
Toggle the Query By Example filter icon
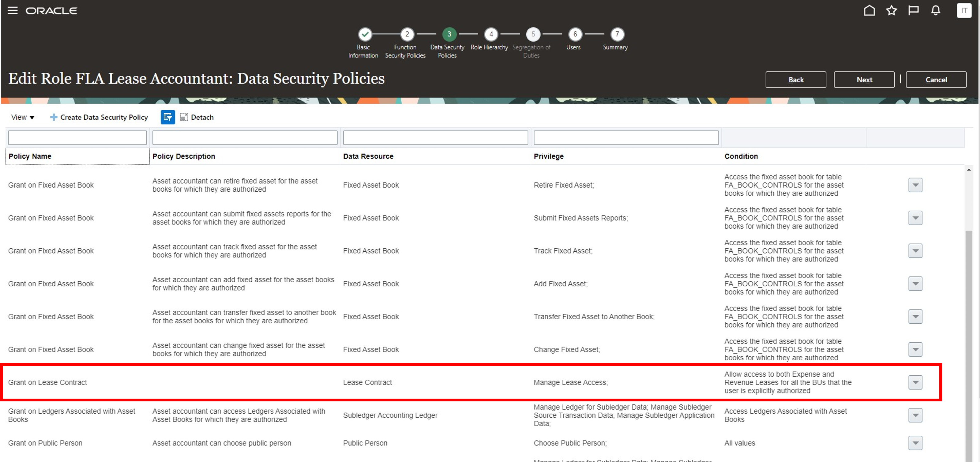click(x=167, y=117)
